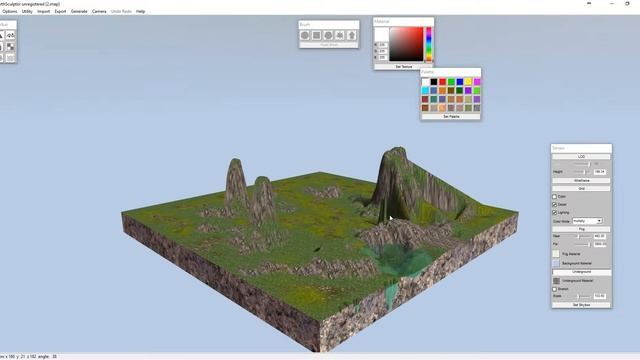Click the up-arrow load brush icon

[x=351, y=36]
